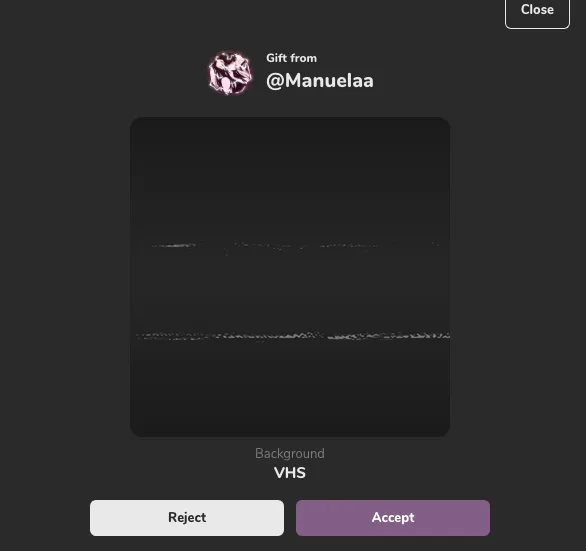This screenshot has height=551, width=586.
Task: Open the @Manuelaa profile username
Action: pos(320,80)
